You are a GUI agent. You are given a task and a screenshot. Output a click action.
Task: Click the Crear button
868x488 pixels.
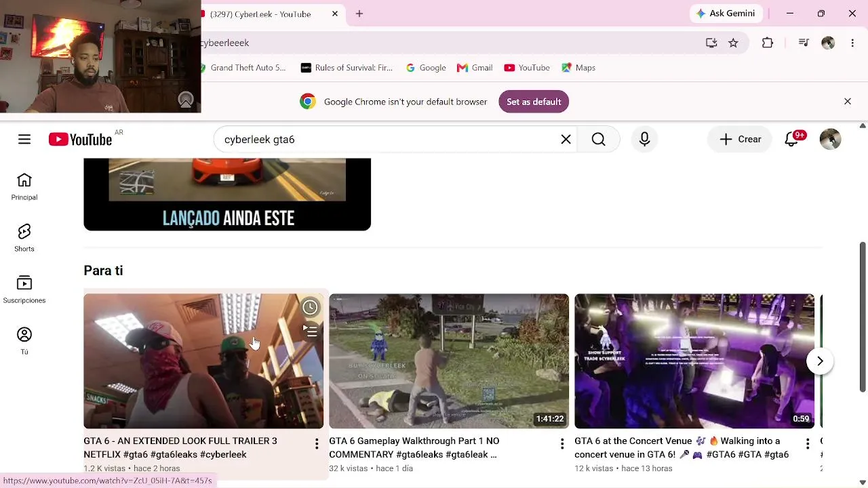click(x=741, y=139)
